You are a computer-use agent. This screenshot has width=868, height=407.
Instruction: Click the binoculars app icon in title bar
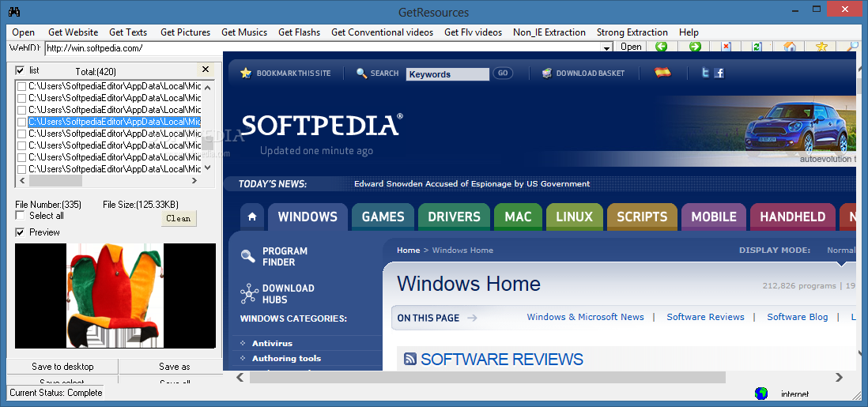click(x=16, y=11)
